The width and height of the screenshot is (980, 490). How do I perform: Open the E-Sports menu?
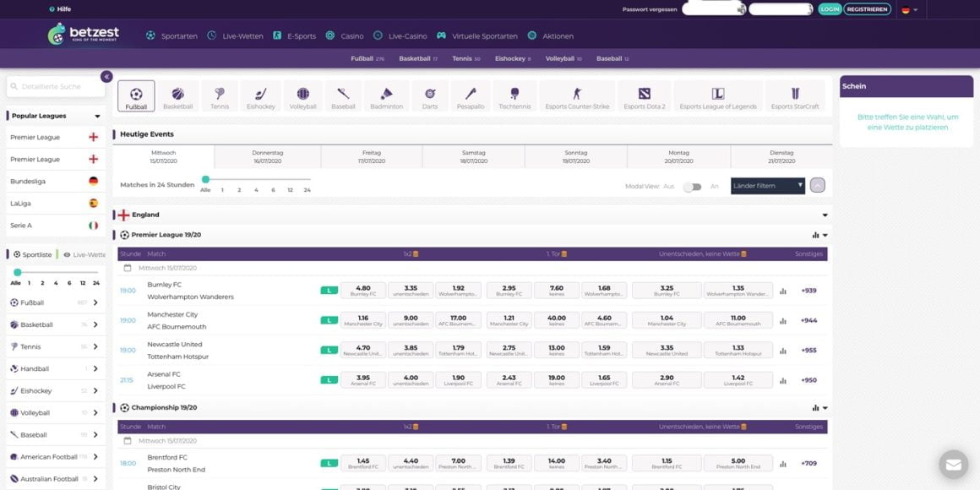tap(294, 35)
